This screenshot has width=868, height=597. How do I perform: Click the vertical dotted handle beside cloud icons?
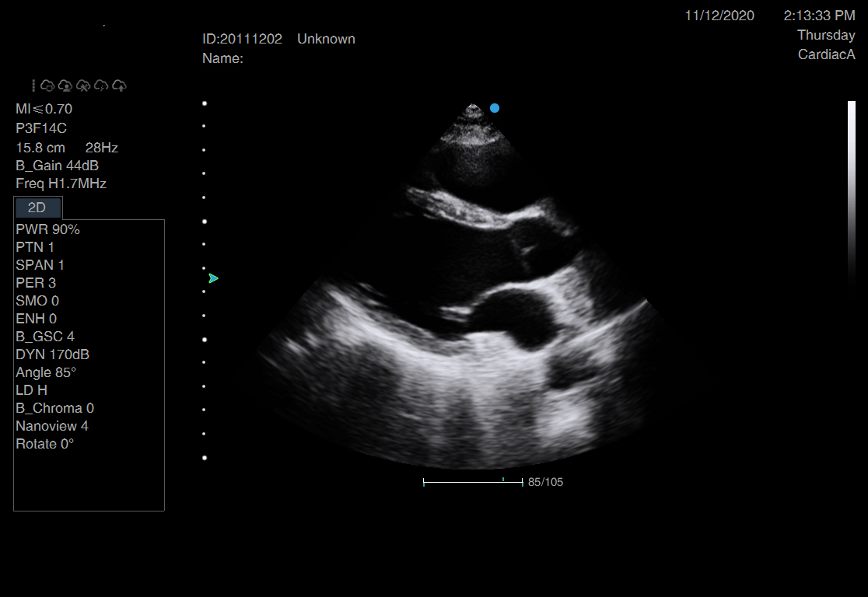(x=33, y=86)
